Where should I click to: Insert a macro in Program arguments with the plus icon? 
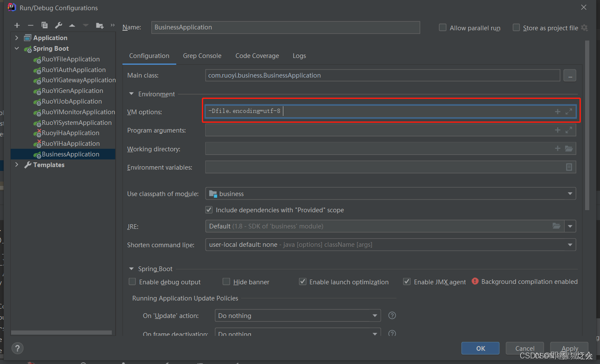(x=557, y=130)
